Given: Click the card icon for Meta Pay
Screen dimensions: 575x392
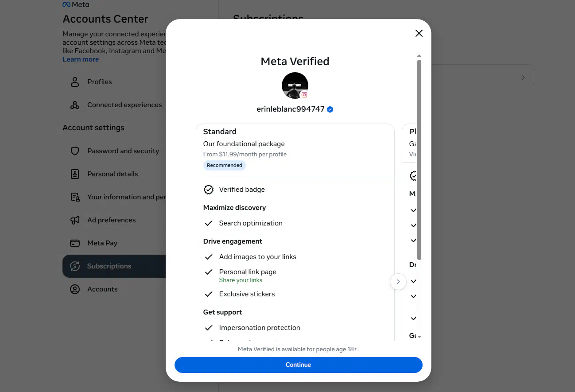Looking at the screenshot, I should coord(75,243).
